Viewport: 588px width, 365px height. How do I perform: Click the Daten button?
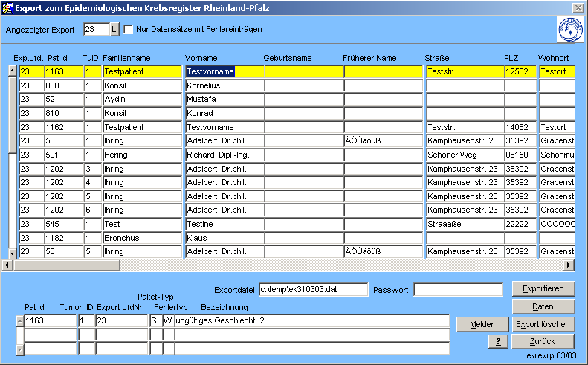coord(543,306)
